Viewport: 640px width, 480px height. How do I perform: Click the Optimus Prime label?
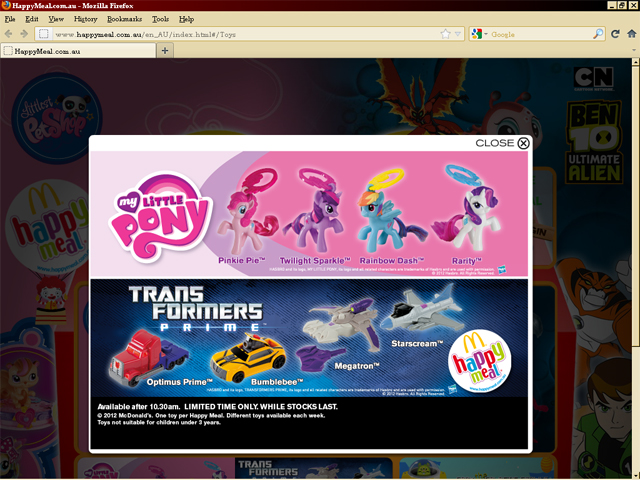tap(180, 382)
